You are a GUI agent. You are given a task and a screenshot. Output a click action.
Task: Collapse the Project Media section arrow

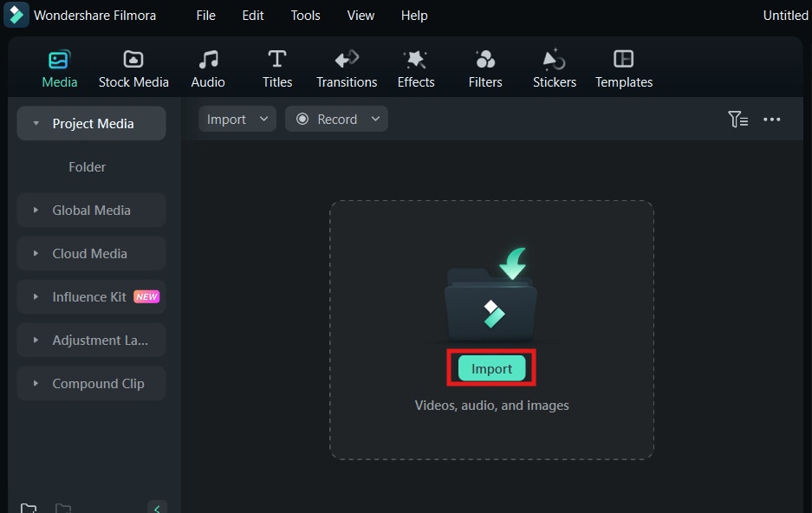click(36, 124)
